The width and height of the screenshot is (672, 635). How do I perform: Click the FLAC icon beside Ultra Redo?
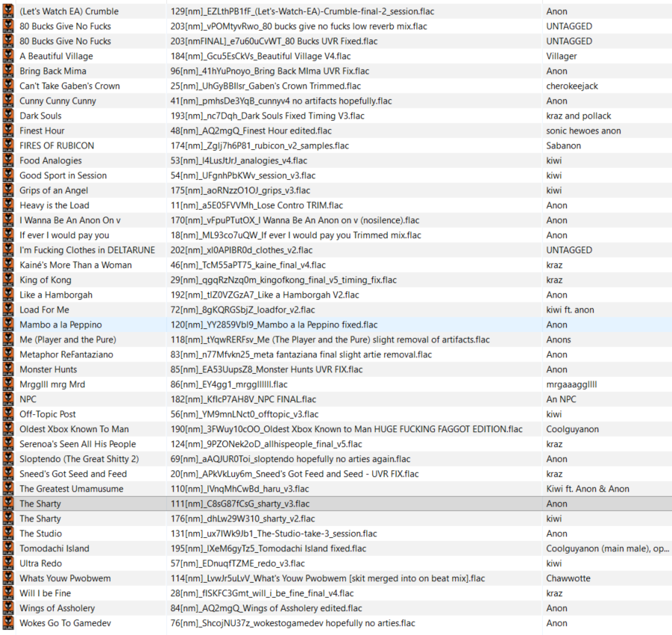[x=8, y=563]
